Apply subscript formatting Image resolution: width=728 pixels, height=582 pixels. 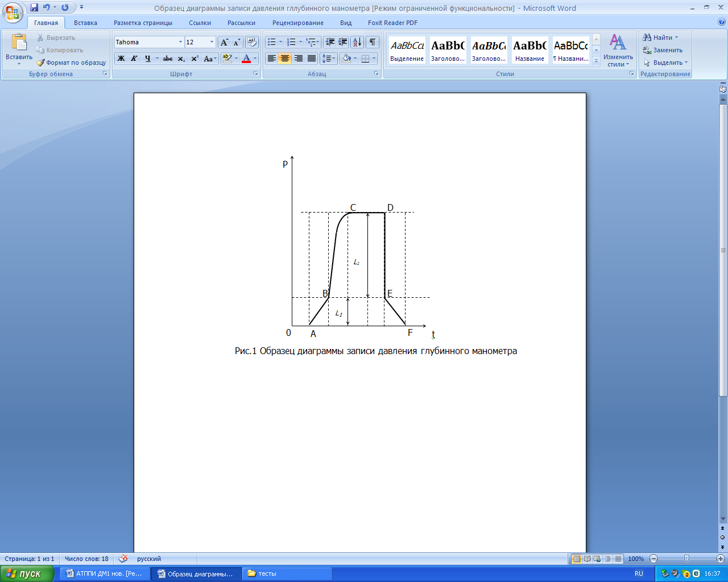pos(181,58)
